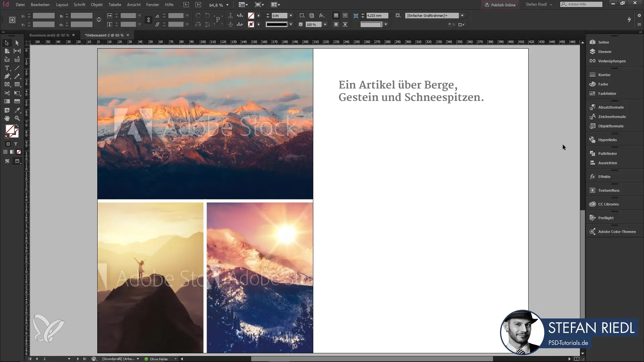
Task: Select the Direct Selection tool
Action: 17,43
